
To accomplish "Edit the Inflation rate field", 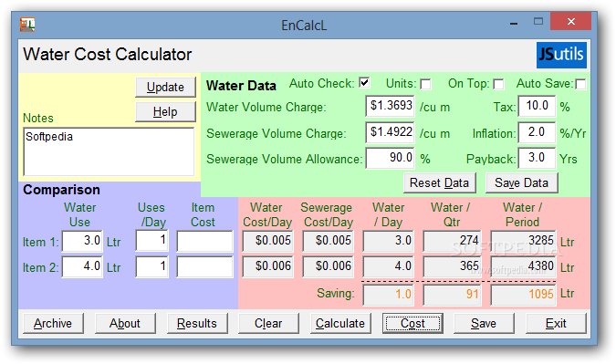I will [x=537, y=132].
